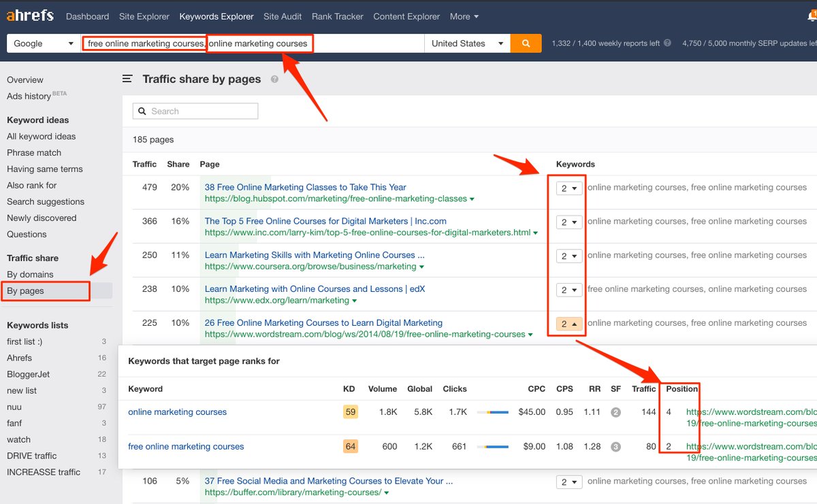The width and height of the screenshot is (817, 504).
Task: Open Questions report
Action: tap(27, 235)
